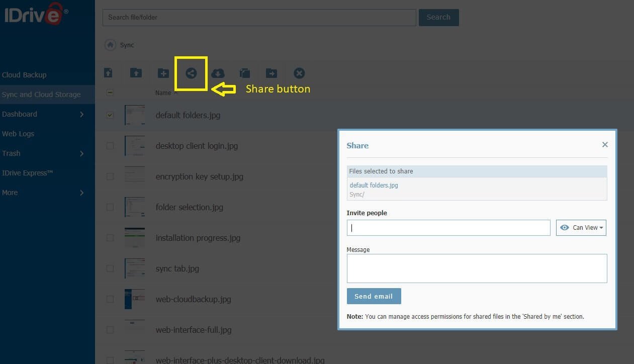Expand the Trash sidebar chevron

(x=82, y=153)
